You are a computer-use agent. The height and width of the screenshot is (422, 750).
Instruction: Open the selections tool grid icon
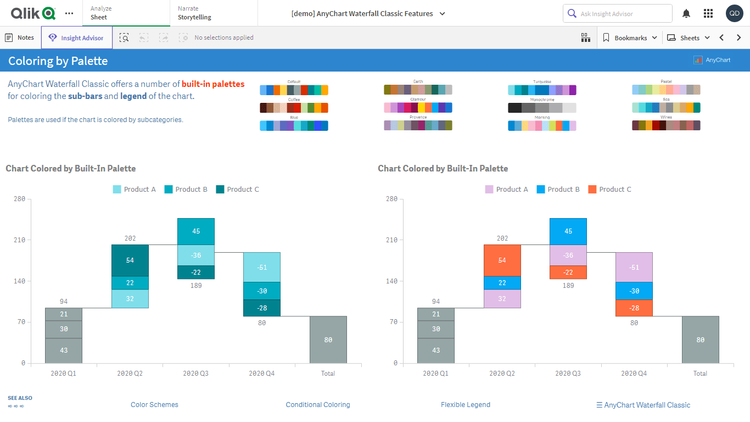pyautogui.click(x=585, y=37)
